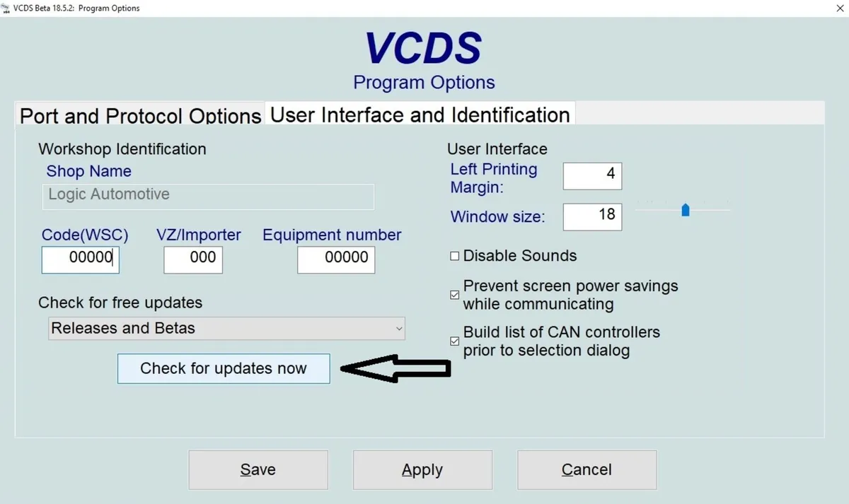Enable the Disable Sounds option
This screenshot has width=849, height=504.
click(454, 256)
